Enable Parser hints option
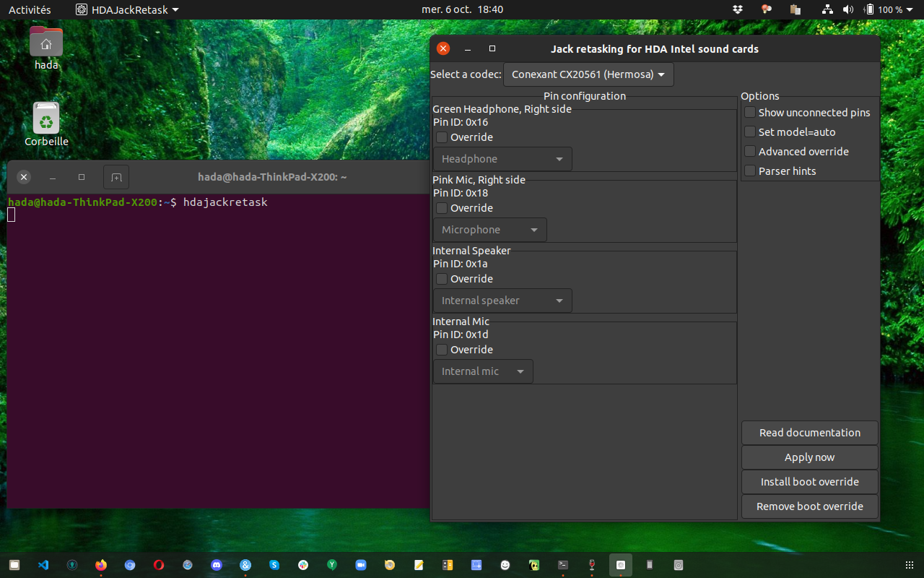Screen dimensions: 924x578 click(x=750, y=171)
